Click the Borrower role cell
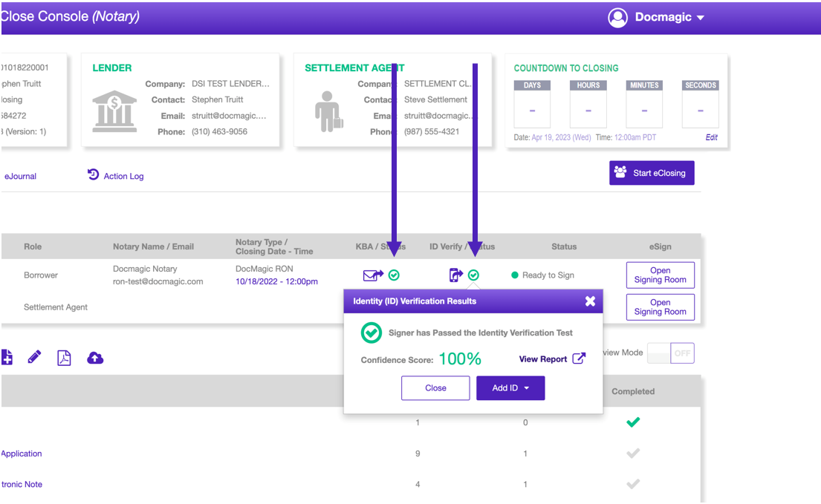This screenshot has width=821, height=504. (41, 275)
